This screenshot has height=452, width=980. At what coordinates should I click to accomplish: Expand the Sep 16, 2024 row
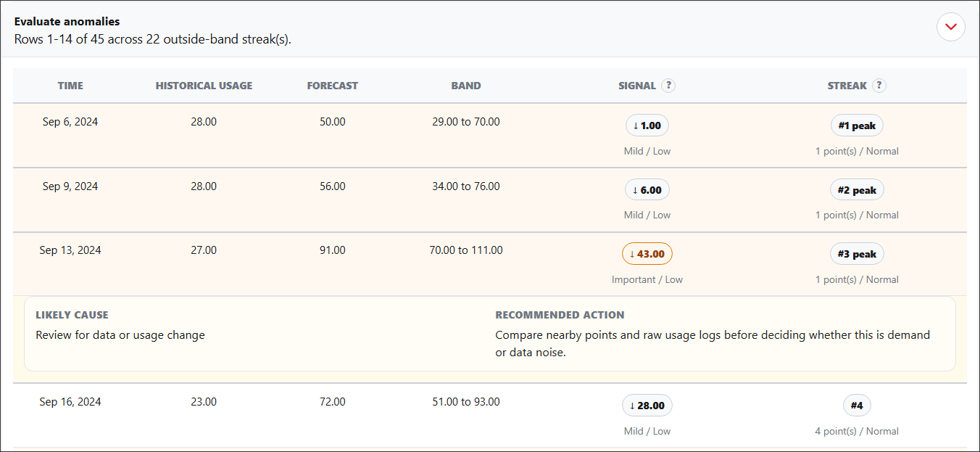(490, 415)
